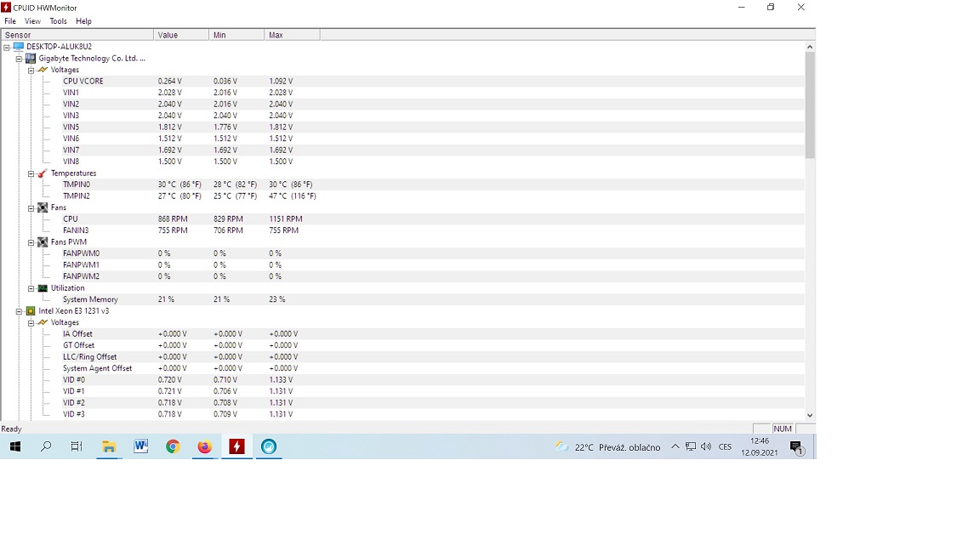Open the blue circular app in taskbar
Viewport: 980px width, 551px height.
click(269, 446)
